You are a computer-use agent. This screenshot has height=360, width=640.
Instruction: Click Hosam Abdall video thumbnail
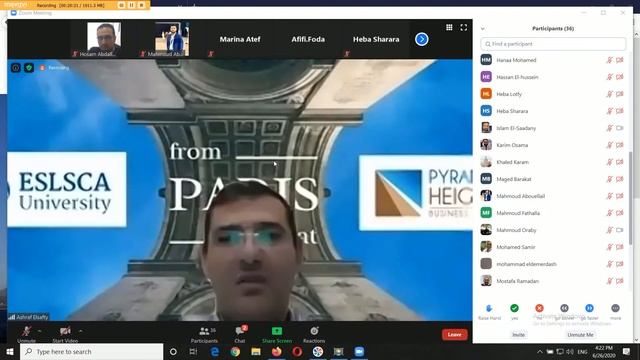point(104,39)
